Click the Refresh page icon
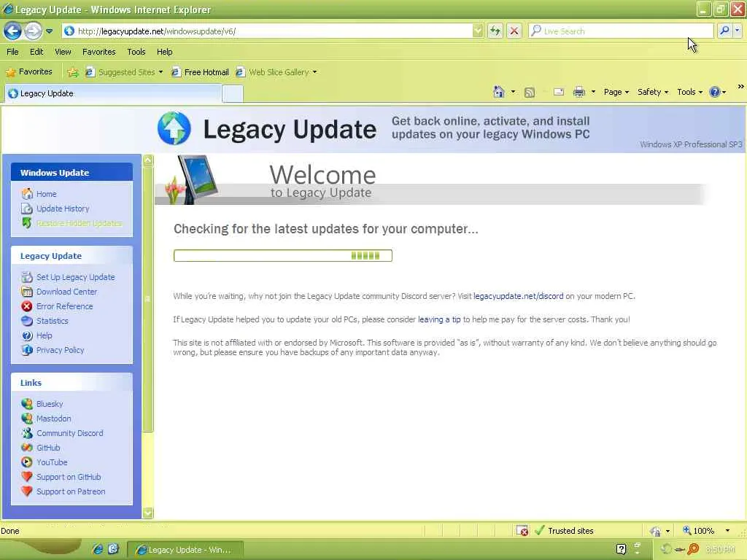 click(x=495, y=31)
